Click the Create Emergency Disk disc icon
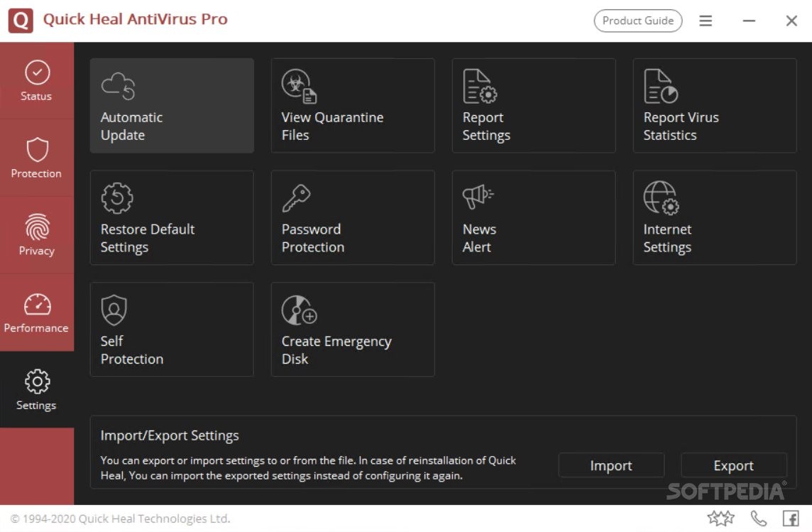Screen dimensions: 812x532 [x=300, y=310]
